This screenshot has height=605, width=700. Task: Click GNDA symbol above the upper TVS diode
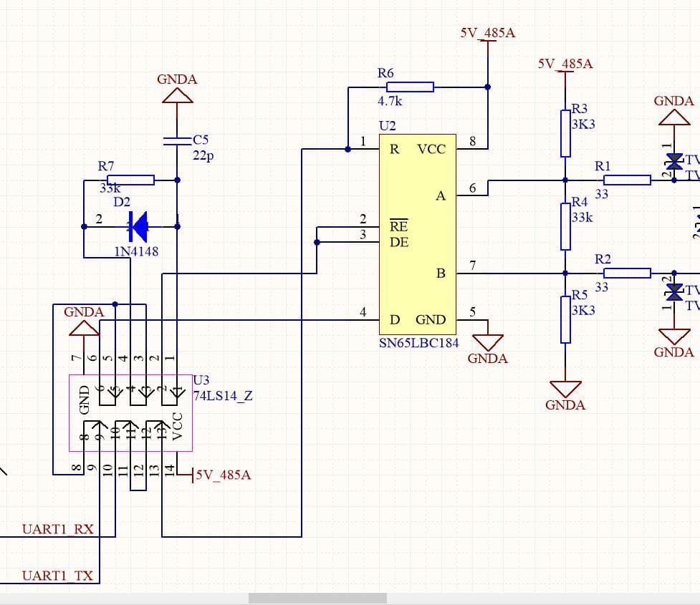674,118
